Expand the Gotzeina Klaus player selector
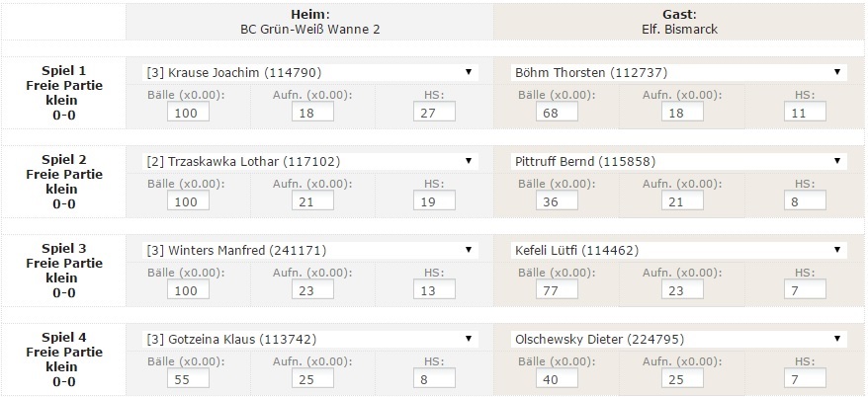868x397 pixels. pyautogui.click(x=308, y=339)
